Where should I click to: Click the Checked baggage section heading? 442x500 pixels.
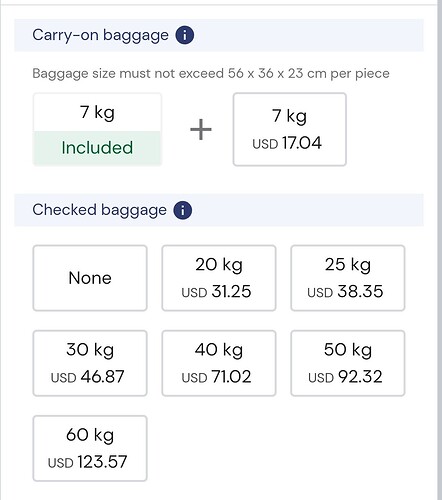(99, 210)
